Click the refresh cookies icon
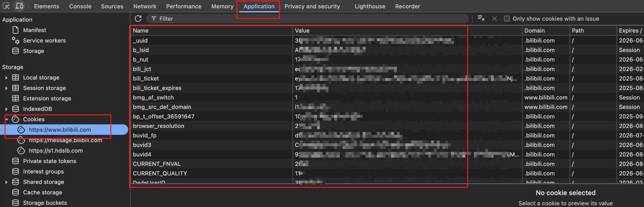 point(138,19)
